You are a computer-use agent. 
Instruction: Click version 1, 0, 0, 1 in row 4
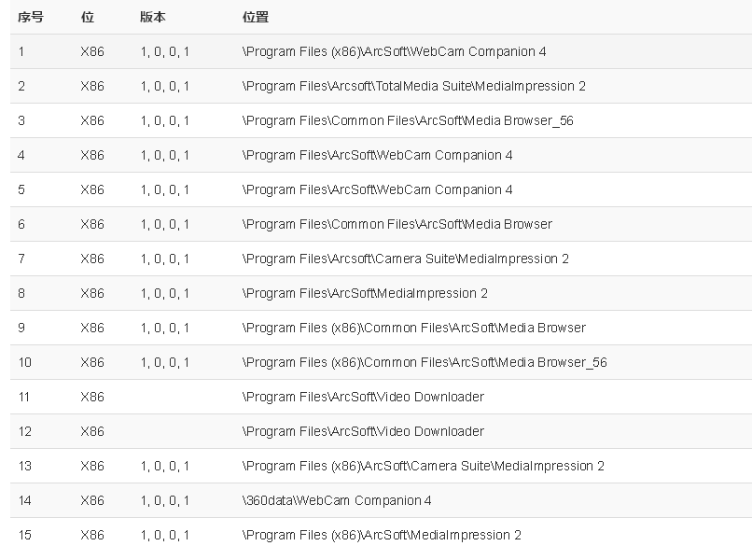tap(165, 155)
